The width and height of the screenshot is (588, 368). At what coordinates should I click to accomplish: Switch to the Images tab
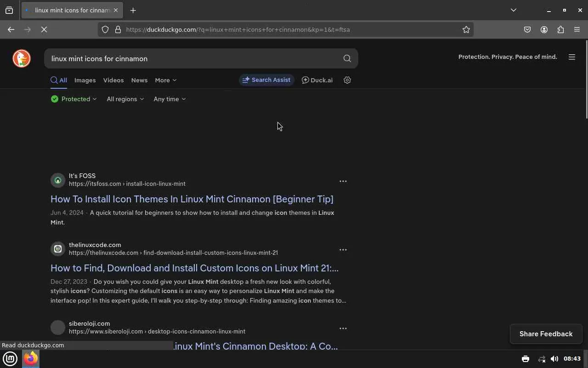coord(85,80)
